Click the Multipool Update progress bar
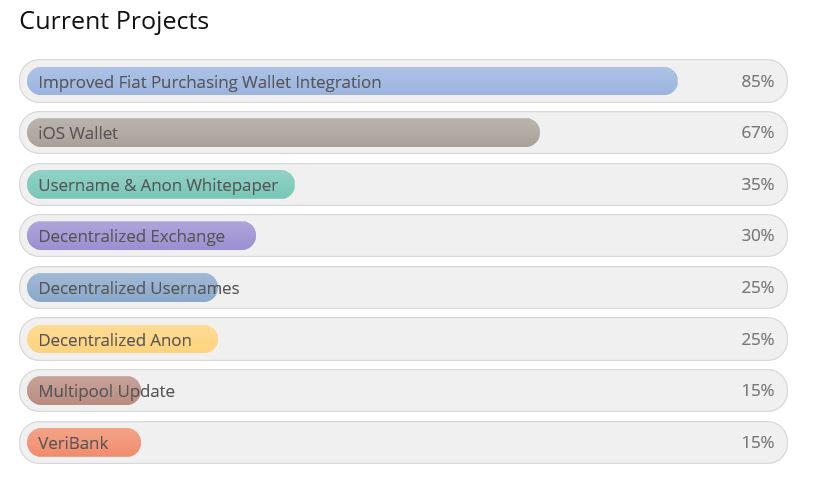819x490 pixels. 84,390
